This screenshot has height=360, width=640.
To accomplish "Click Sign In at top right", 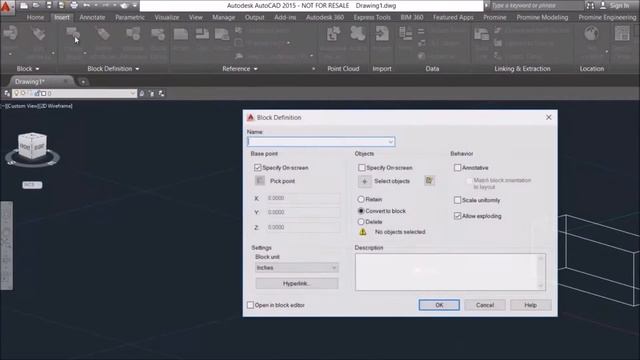I will click(620, 5).
